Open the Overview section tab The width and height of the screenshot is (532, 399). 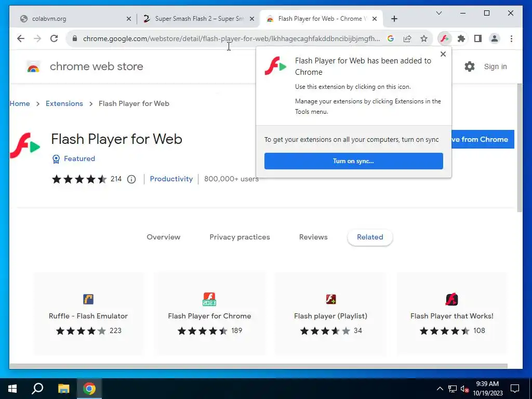pyautogui.click(x=164, y=237)
